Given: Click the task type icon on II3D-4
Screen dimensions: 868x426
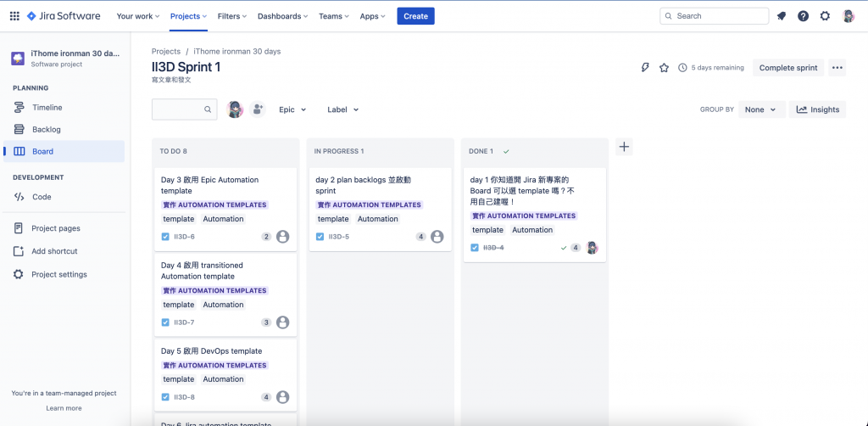Looking at the screenshot, I should point(475,248).
